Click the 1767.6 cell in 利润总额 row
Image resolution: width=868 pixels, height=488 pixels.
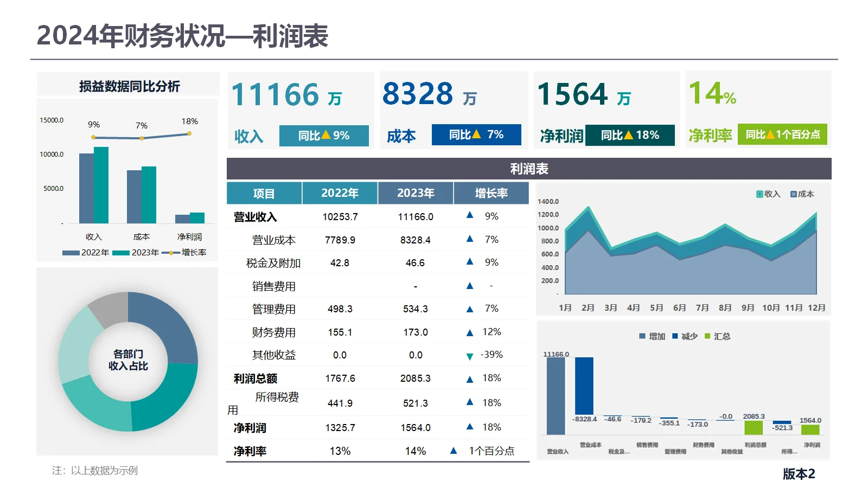pyautogui.click(x=340, y=378)
